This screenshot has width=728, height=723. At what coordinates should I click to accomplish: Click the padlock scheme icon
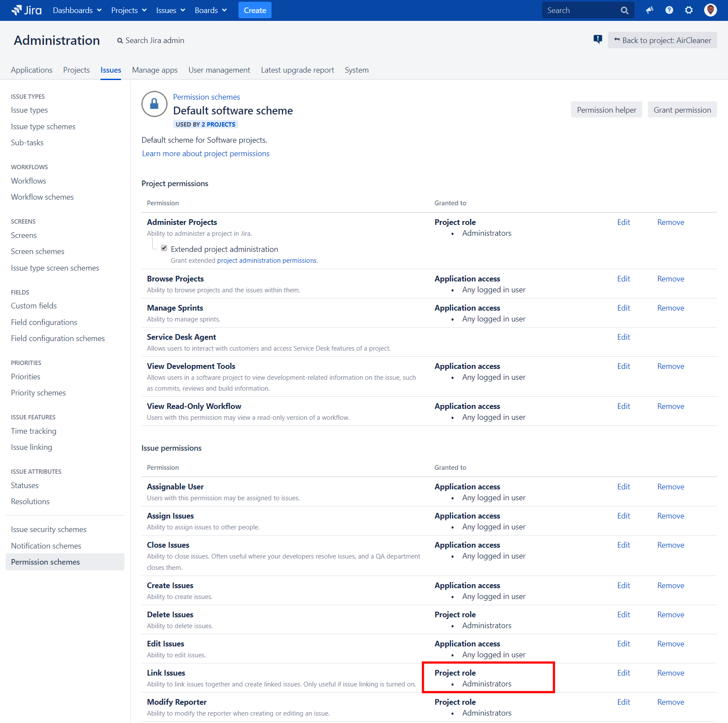coord(154,104)
